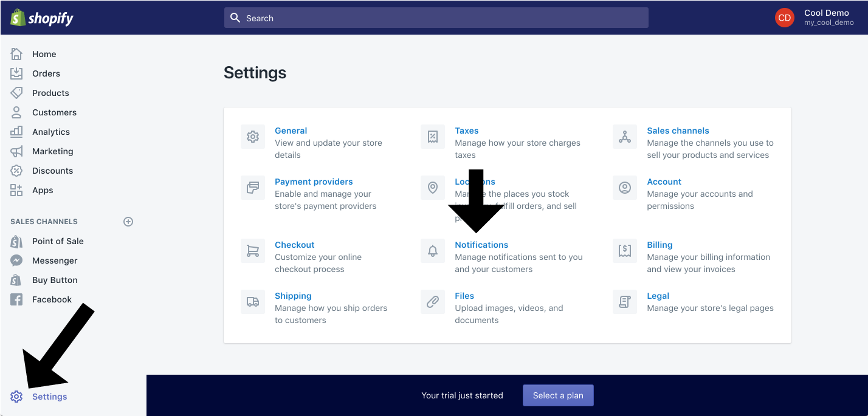Image resolution: width=868 pixels, height=416 pixels.
Task: Add a sales channel with plus icon
Action: click(x=128, y=222)
